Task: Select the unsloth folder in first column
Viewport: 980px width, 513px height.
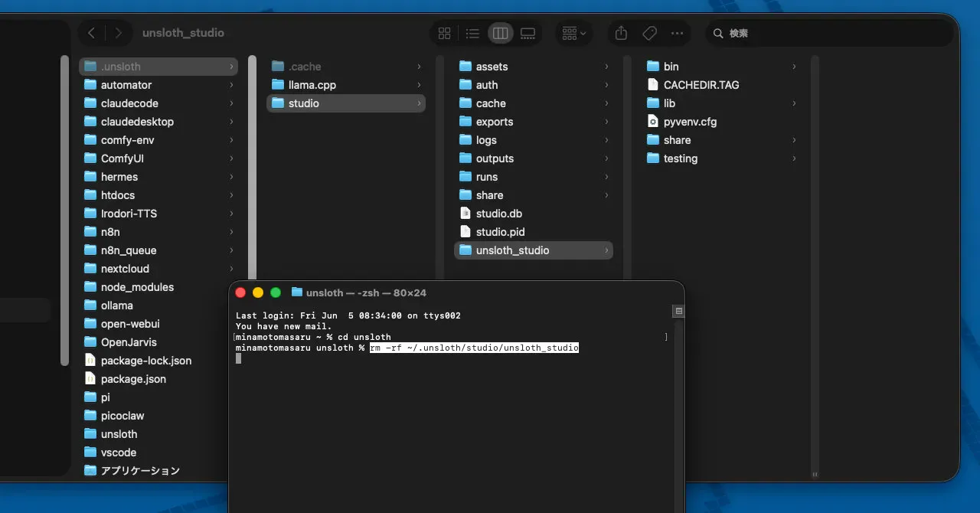Action: pyautogui.click(x=153, y=434)
